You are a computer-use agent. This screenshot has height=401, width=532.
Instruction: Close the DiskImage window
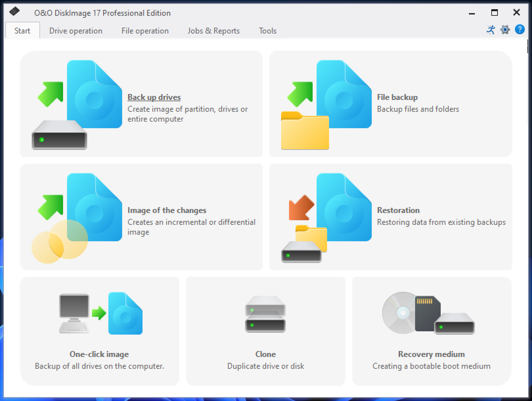pos(517,12)
